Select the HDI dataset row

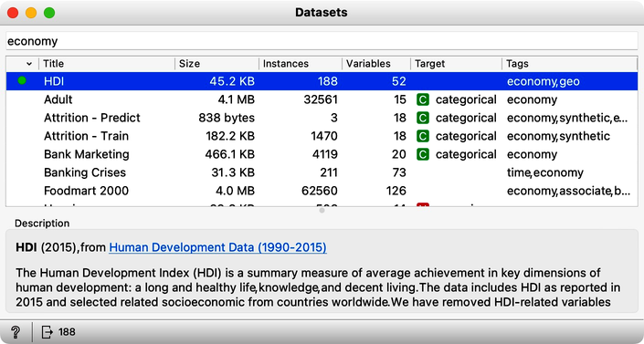pyautogui.click(x=322, y=81)
